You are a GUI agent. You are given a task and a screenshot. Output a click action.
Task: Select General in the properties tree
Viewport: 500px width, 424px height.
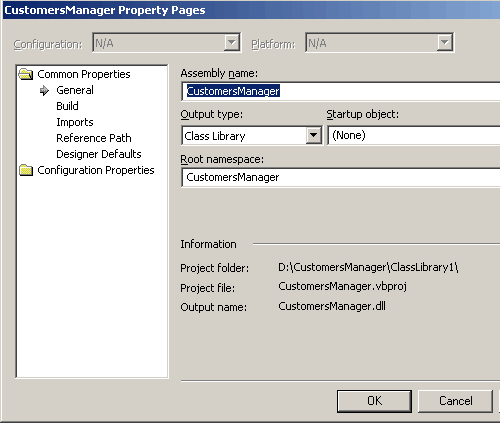point(75,90)
